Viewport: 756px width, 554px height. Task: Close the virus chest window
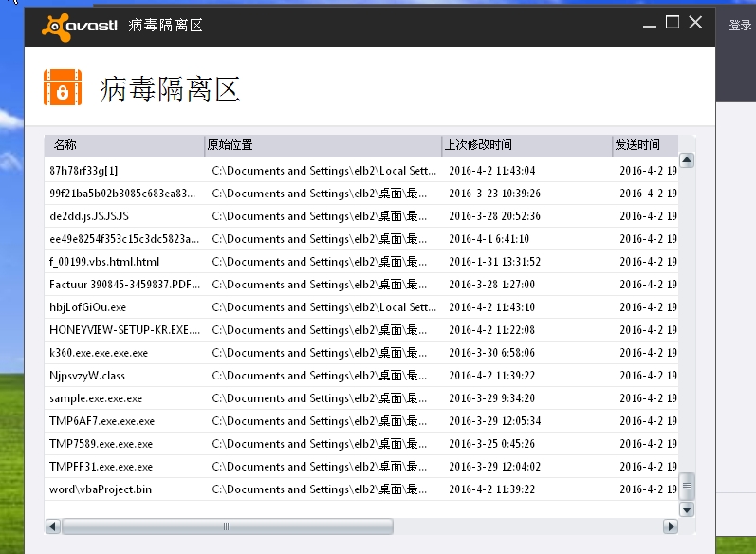pyautogui.click(x=695, y=23)
